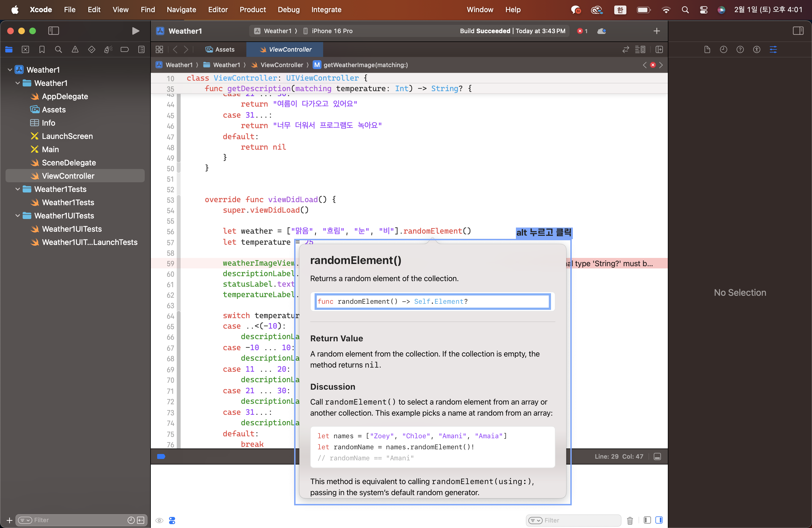Open the History inspector clock icon
812x528 pixels.
click(x=723, y=49)
